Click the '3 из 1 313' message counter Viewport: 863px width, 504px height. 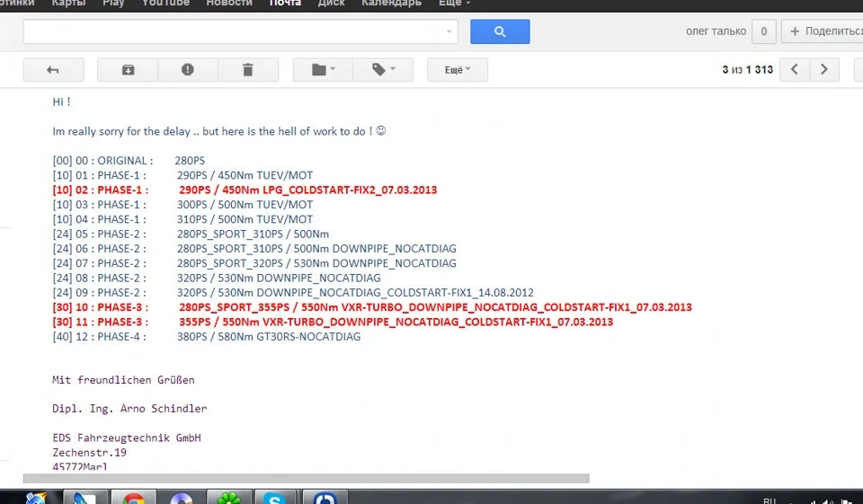click(747, 70)
